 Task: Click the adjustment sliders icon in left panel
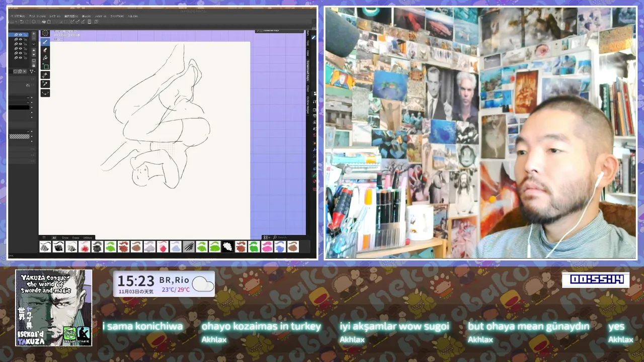[28, 85]
